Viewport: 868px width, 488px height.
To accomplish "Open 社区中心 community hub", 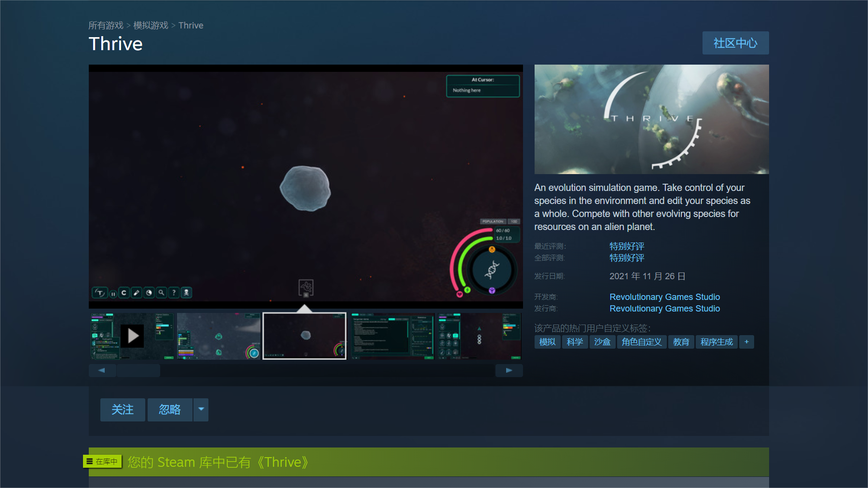I will pos(735,43).
